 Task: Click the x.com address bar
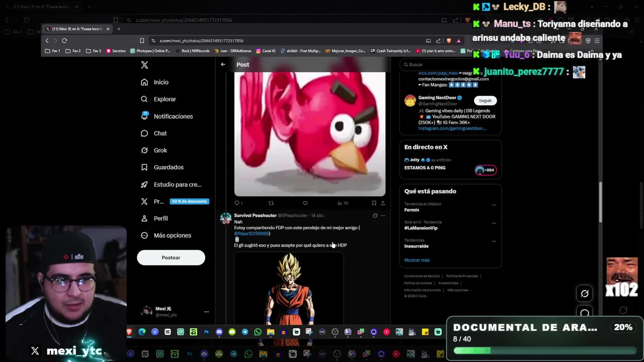[287, 41]
